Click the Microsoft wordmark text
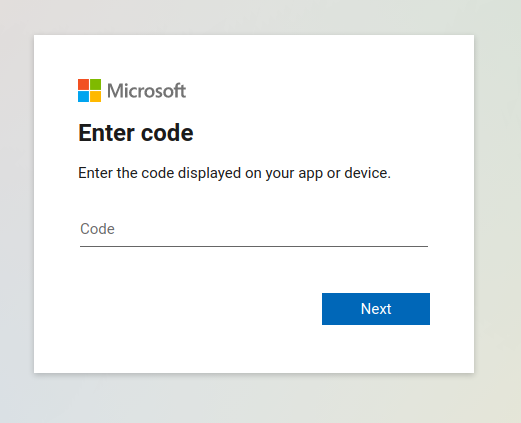Viewport: 521px width, 423px height. click(x=146, y=91)
